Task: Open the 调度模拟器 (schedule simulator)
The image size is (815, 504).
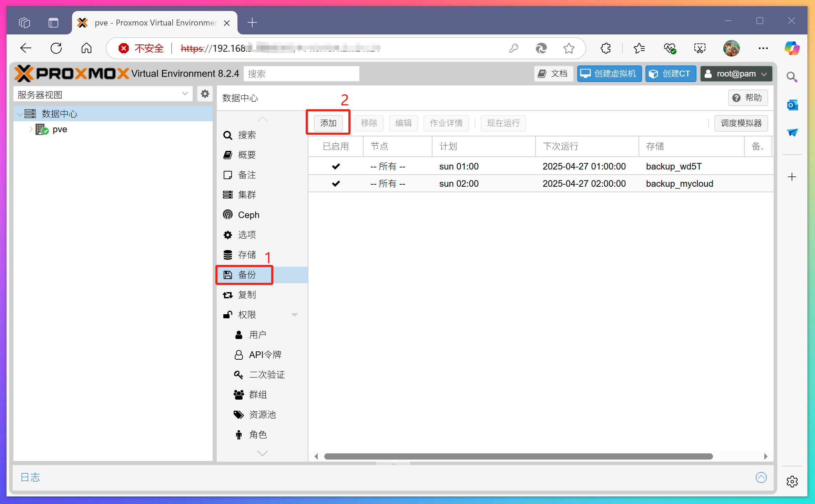Action: (741, 123)
